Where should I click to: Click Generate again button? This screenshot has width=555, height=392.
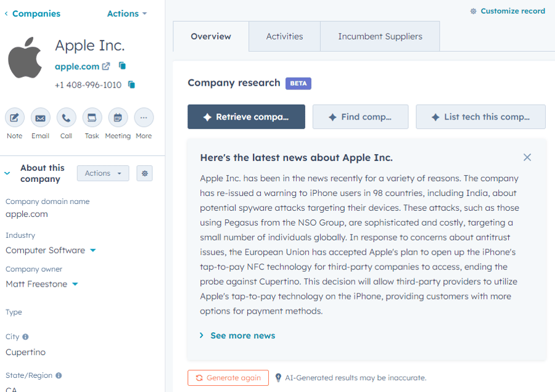(x=228, y=378)
